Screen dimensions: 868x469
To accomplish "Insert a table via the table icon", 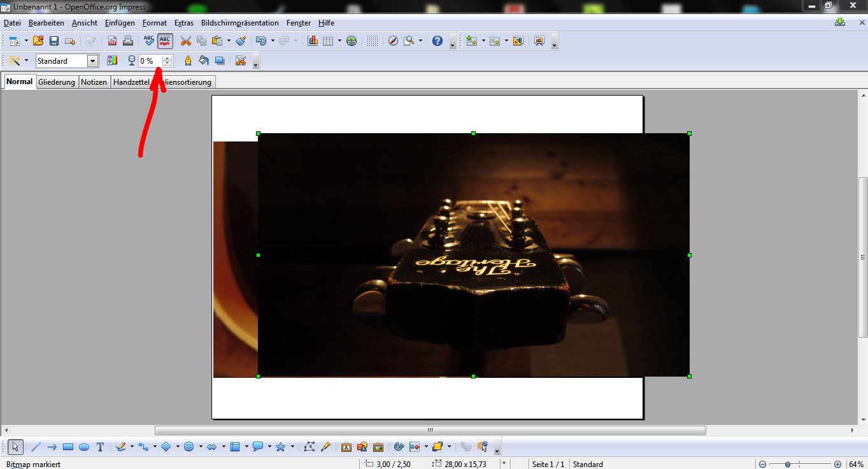I will [329, 41].
